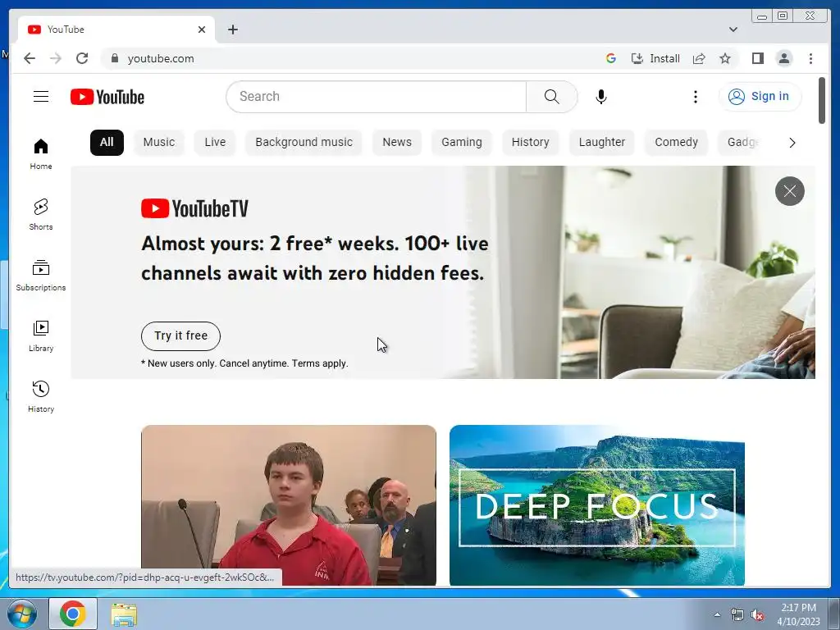
Task: Click the magnifier search button
Action: coord(552,97)
